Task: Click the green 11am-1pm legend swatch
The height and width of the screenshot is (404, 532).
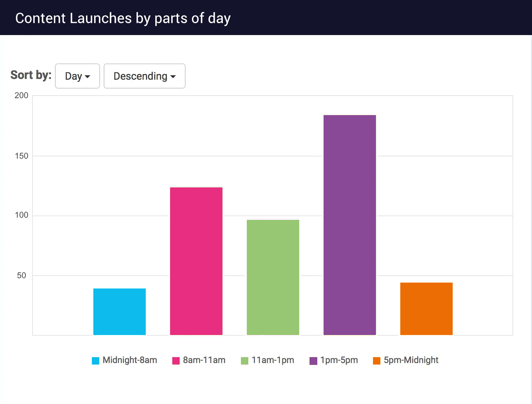Action: click(244, 360)
